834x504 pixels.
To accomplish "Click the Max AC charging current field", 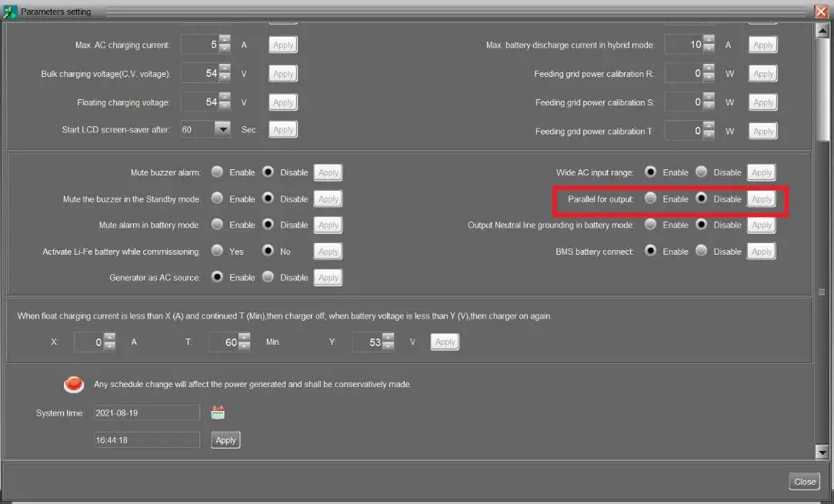I will 200,45.
